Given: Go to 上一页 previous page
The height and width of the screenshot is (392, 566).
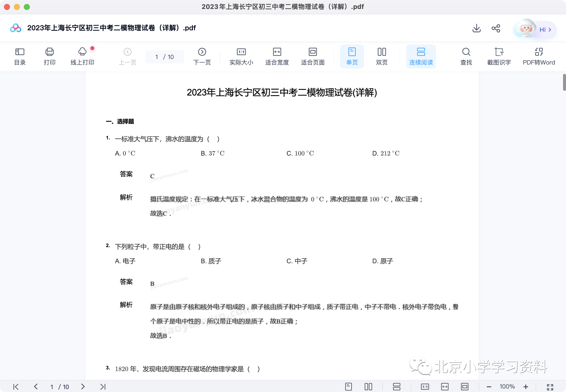Looking at the screenshot, I should click(128, 57).
